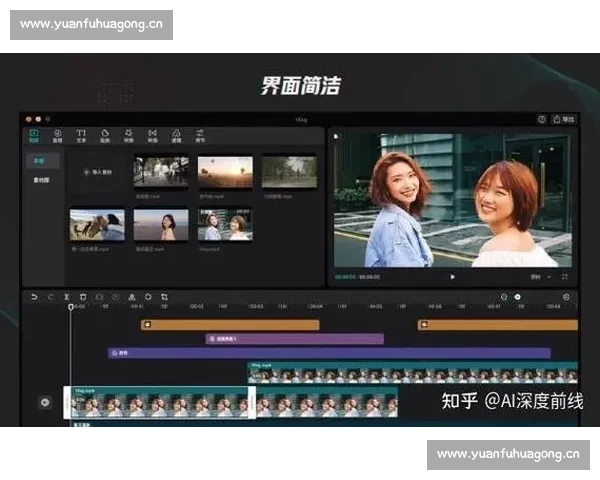Click the clock icon beside Export
600x480 pixels.
click(x=542, y=119)
